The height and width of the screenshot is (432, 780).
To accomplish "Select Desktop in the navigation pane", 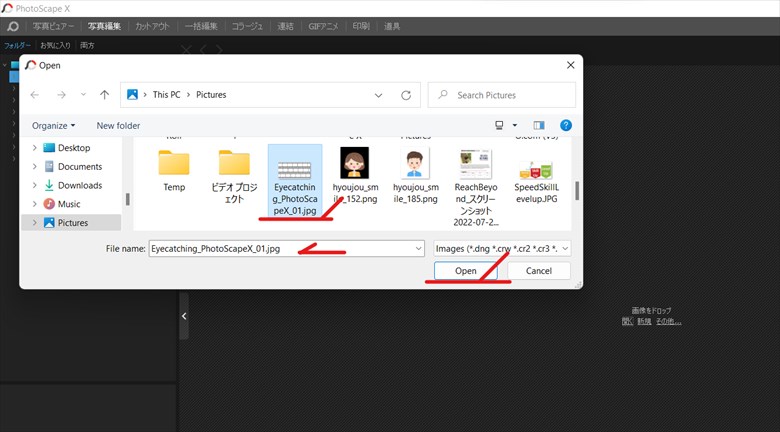I will pos(74,148).
